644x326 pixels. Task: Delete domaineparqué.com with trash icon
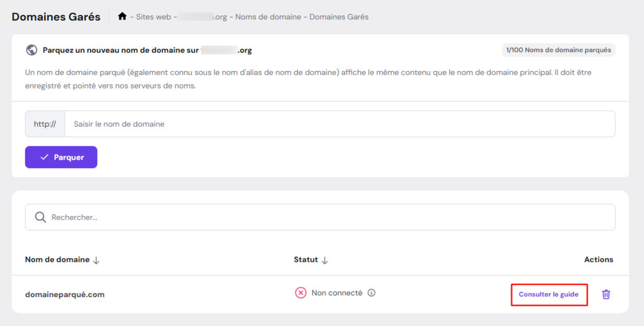(606, 295)
